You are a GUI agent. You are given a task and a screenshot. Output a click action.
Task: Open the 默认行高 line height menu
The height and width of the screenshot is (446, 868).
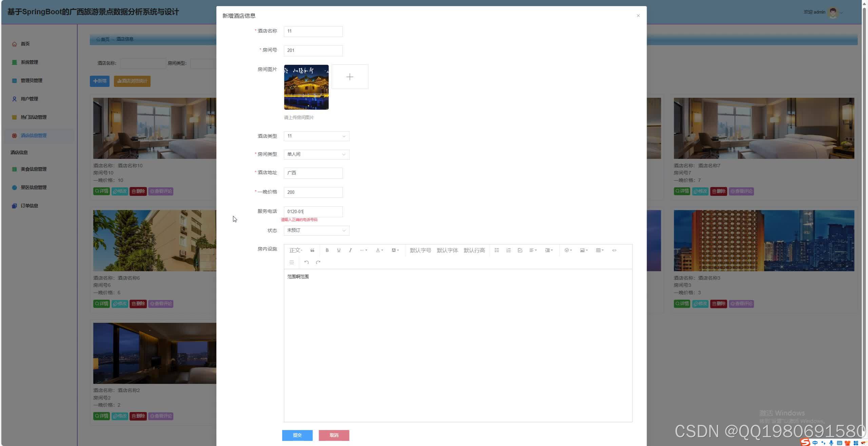[x=474, y=250]
